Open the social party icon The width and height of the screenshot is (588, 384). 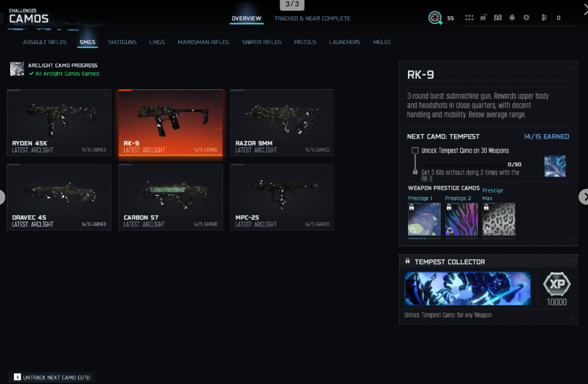point(545,18)
